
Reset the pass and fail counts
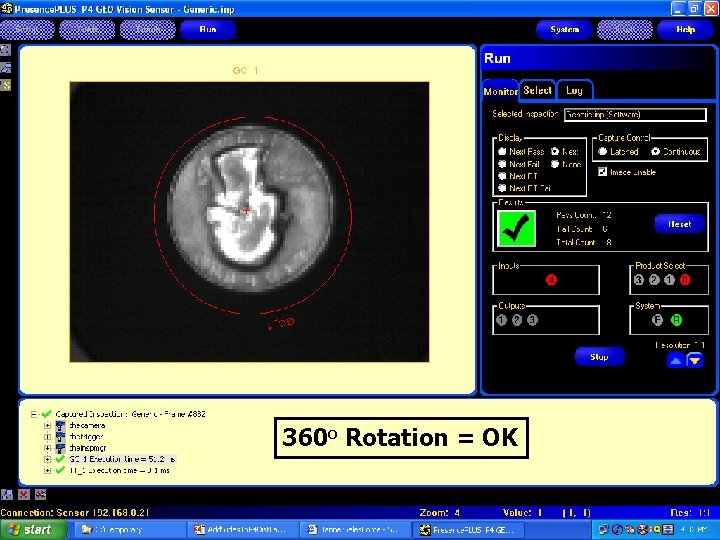tap(680, 224)
